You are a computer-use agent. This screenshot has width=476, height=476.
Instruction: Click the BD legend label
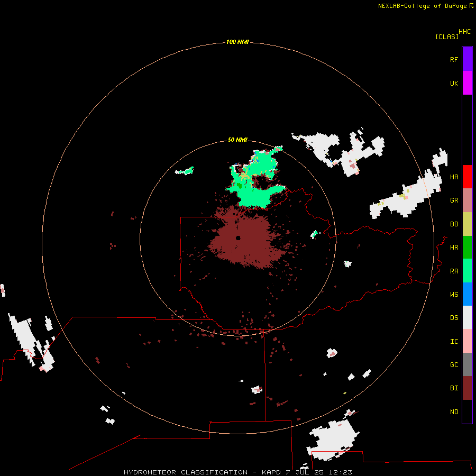point(454,224)
